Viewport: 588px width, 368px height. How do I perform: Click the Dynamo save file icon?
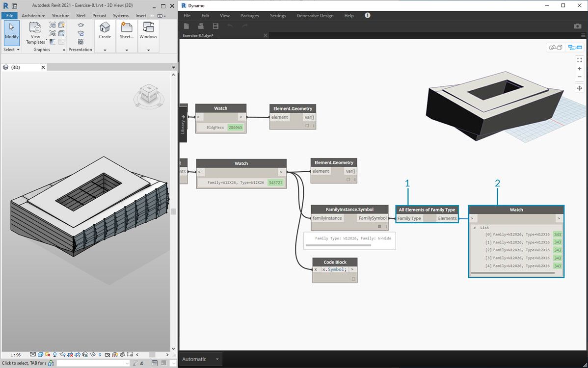(x=215, y=26)
